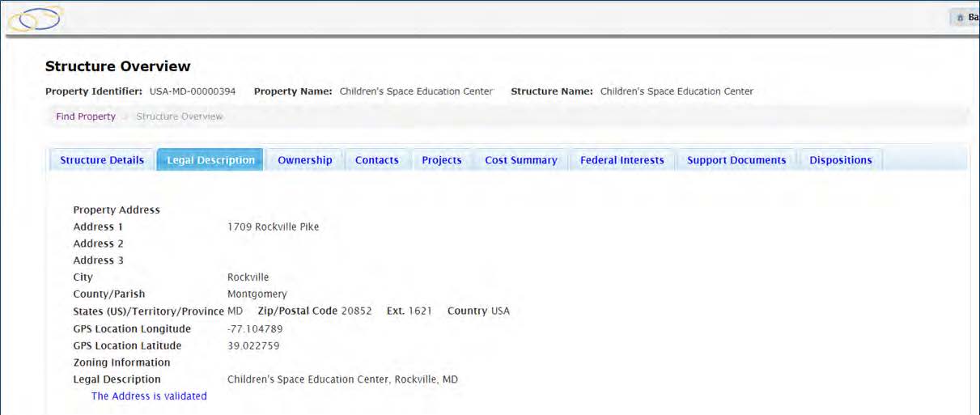Follow the Find Property breadcrumb link
The height and width of the screenshot is (415, 980).
tap(86, 116)
